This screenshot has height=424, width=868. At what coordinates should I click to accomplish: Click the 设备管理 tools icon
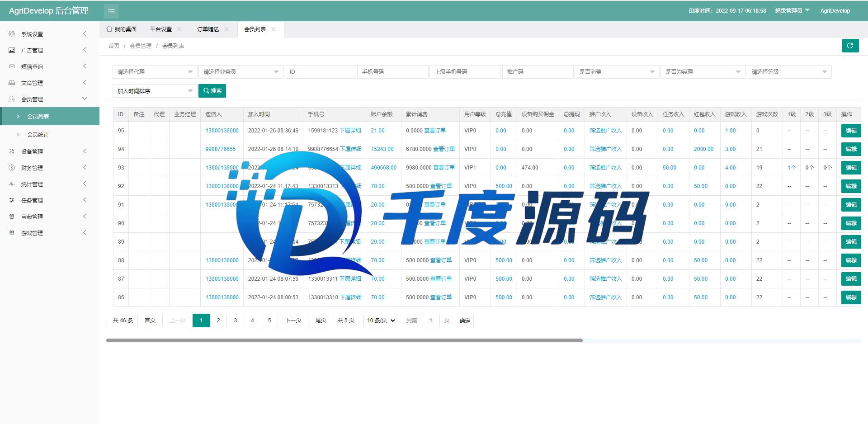12,151
